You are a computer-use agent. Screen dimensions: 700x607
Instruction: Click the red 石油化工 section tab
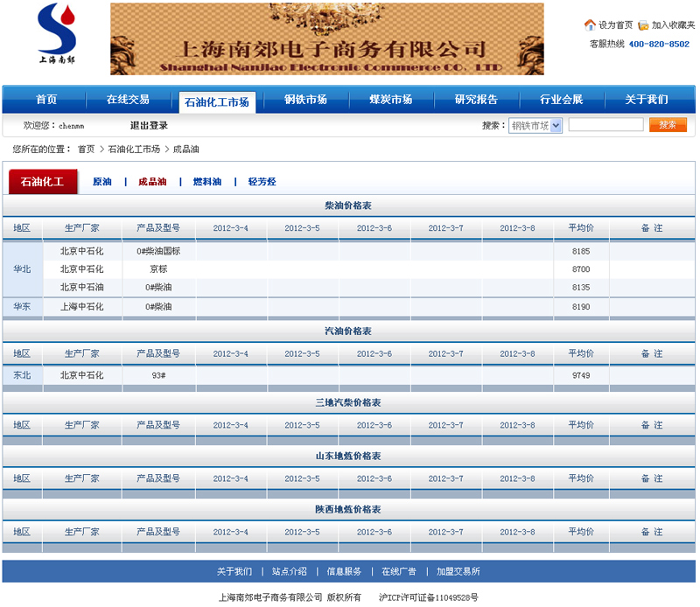coord(43,181)
